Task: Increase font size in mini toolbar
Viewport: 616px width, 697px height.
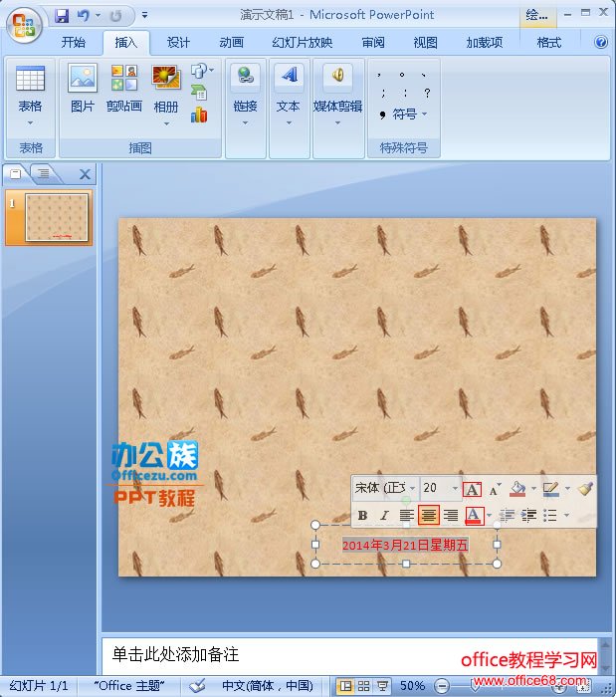Action: pyautogui.click(x=472, y=490)
